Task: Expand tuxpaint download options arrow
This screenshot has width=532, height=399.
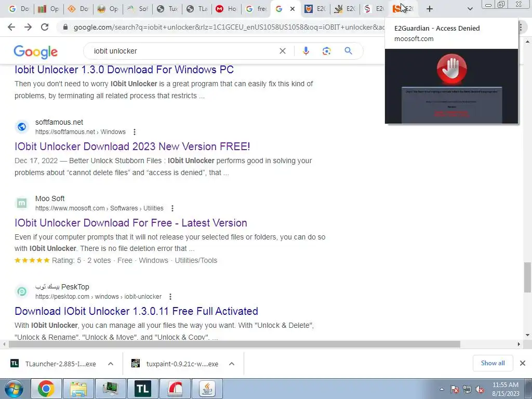Action: coord(232,364)
